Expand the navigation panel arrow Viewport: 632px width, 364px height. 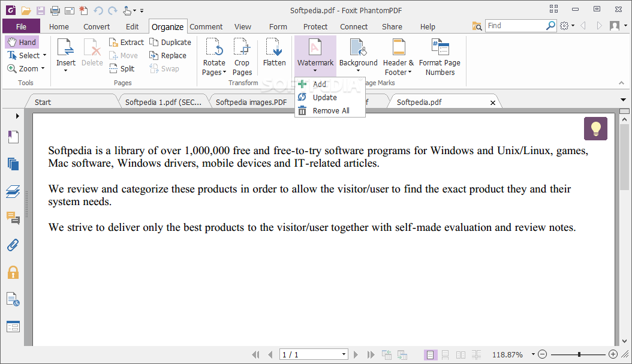pos(17,116)
